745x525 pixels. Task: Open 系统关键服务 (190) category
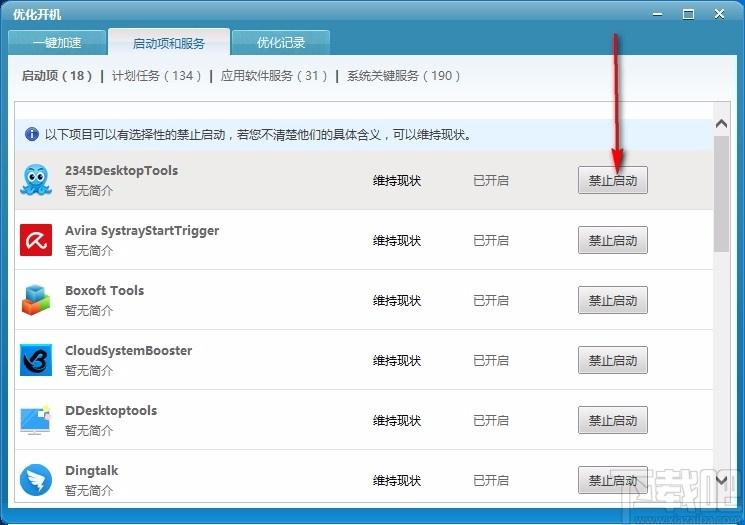click(x=403, y=76)
